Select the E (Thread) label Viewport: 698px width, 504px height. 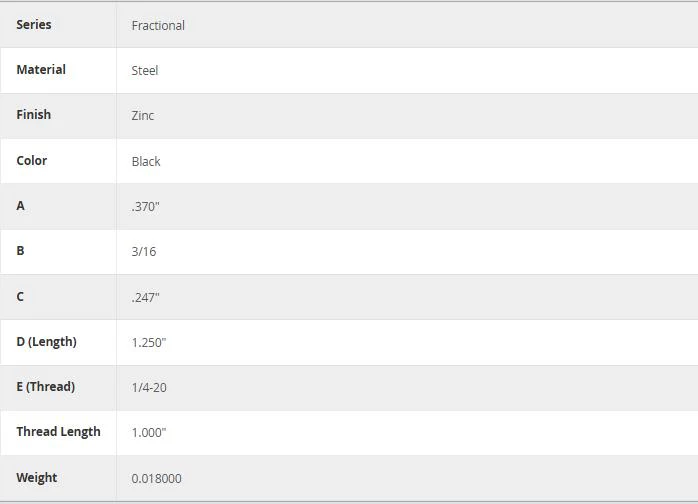click(46, 386)
